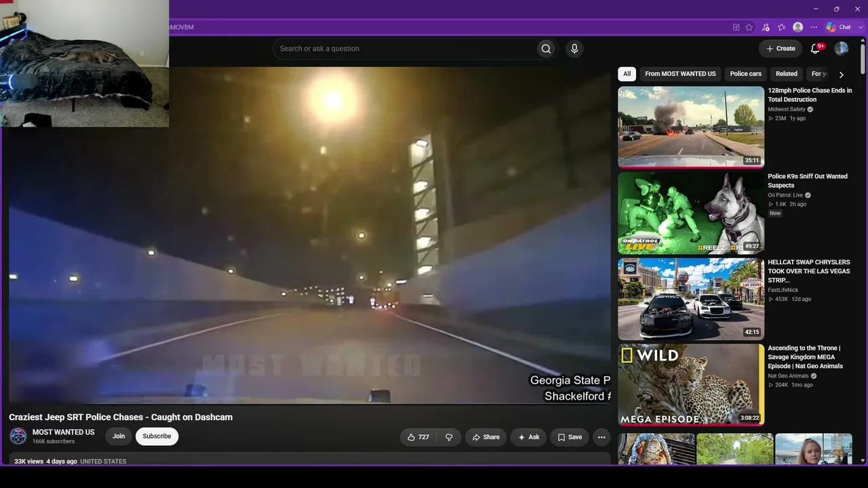The height and width of the screenshot is (488, 868).
Task: Open the browser media control icon
Action: [x=766, y=27]
